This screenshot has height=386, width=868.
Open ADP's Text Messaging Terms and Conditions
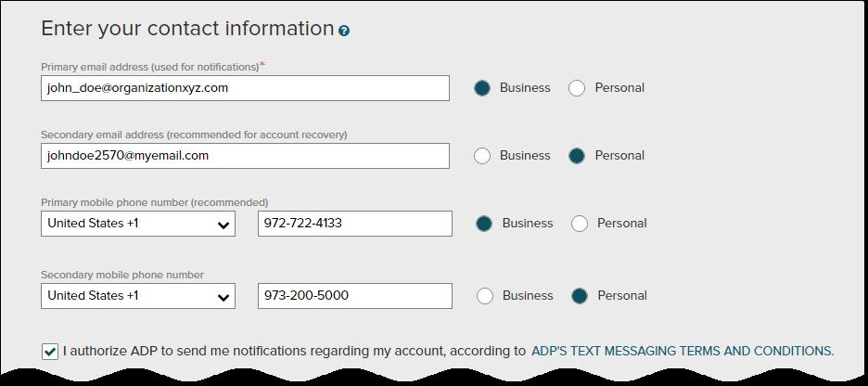pyautogui.click(x=682, y=351)
